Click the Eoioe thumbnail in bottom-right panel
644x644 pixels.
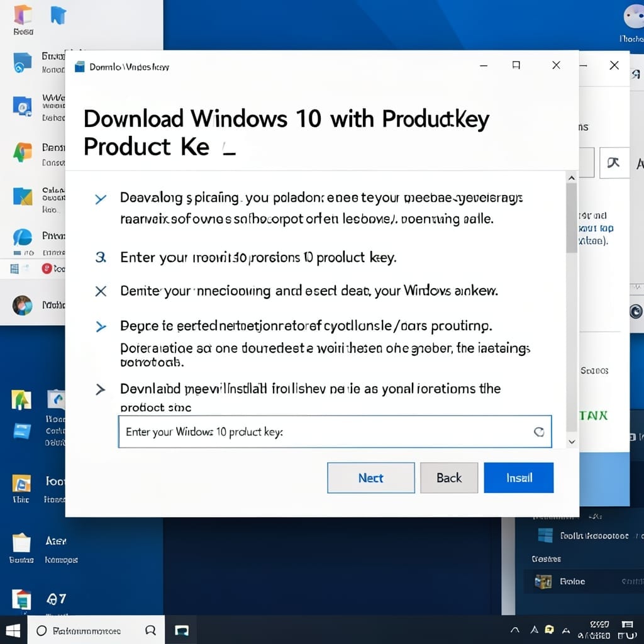tap(543, 582)
